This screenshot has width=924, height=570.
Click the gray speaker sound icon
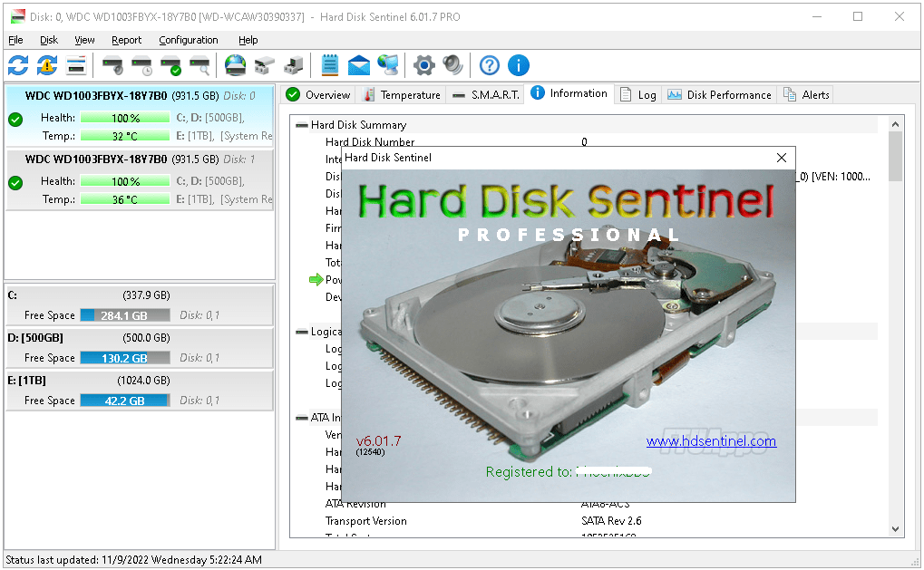pos(452,65)
